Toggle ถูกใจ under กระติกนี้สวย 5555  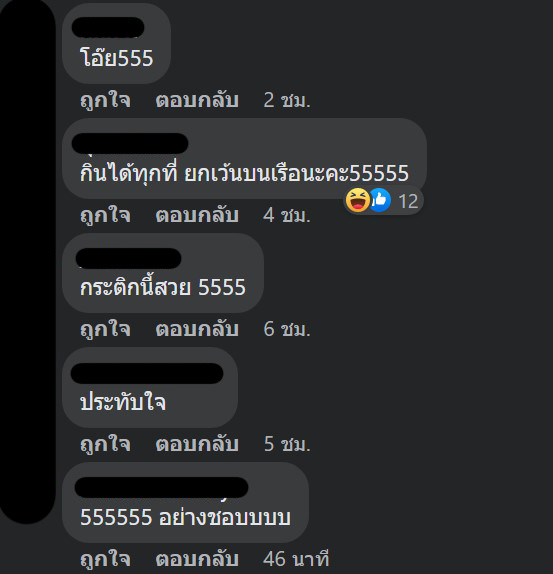point(105,329)
